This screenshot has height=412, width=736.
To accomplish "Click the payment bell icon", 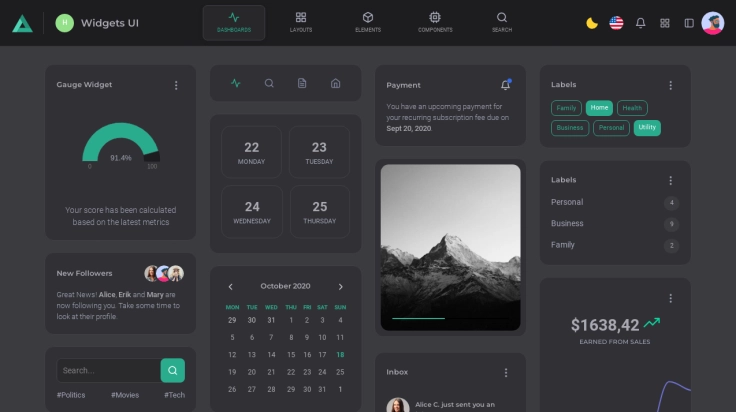I will [x=505, y=85].
